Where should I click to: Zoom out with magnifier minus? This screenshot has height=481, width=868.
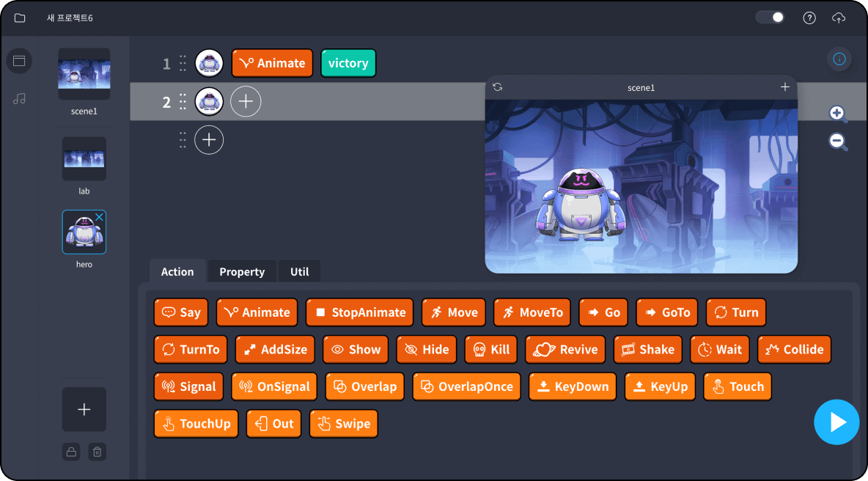click(838, 142)
